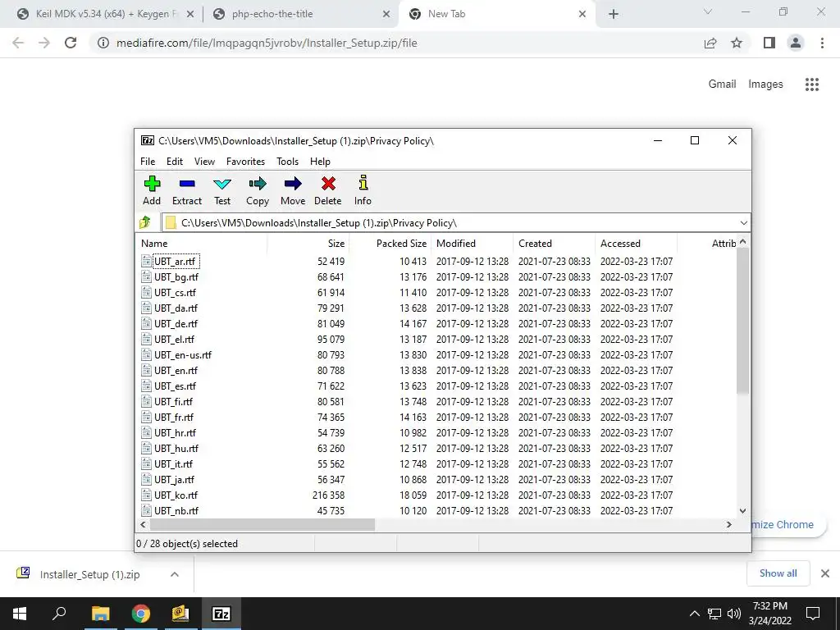Open Chrome's tab search dropdown arrow
Viewport: 840px width, 630px height.
click(707, 11)
